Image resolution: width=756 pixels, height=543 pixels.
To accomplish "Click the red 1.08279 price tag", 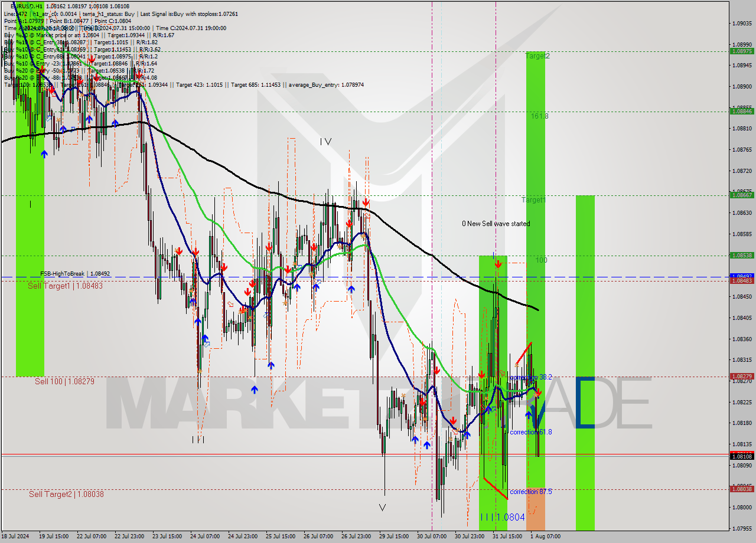I will pos(742,376).
